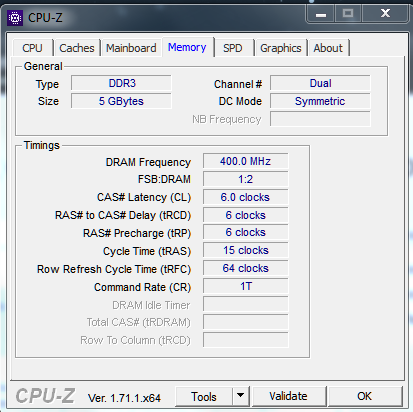Click the Command Rate (CR) label
This screenshot has height=412, width=413.
tap(143, 287)
